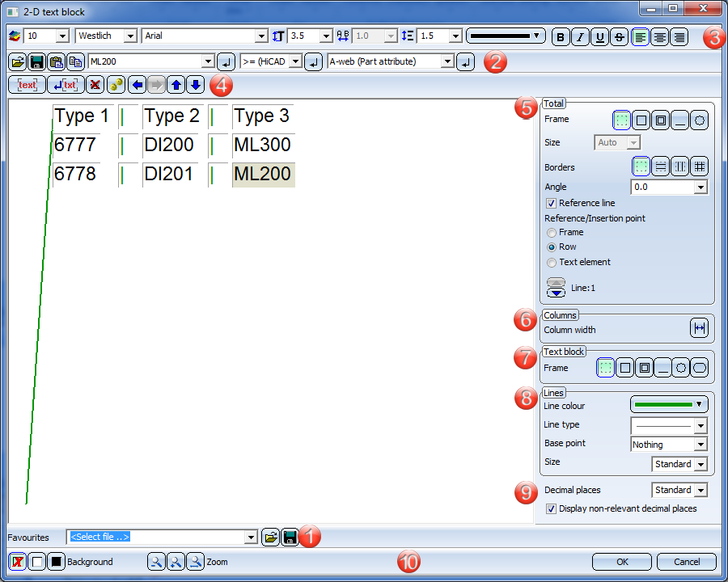Toggle Display non-relevant decimal places
The image size is (728, 582).
click(x=552, y=508)
